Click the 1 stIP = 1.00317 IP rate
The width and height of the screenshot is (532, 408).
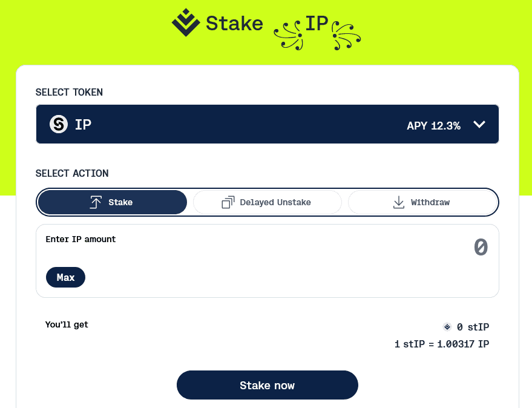(442, 344)
